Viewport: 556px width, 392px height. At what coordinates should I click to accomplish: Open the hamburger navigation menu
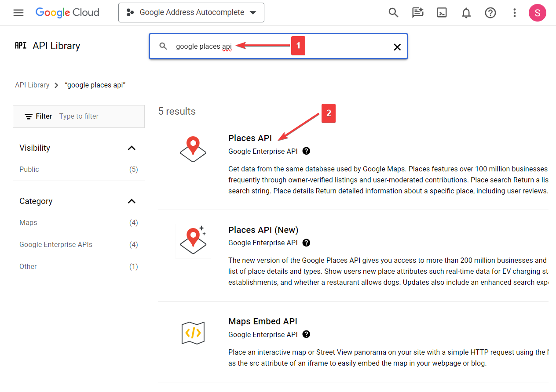[18, 13]
